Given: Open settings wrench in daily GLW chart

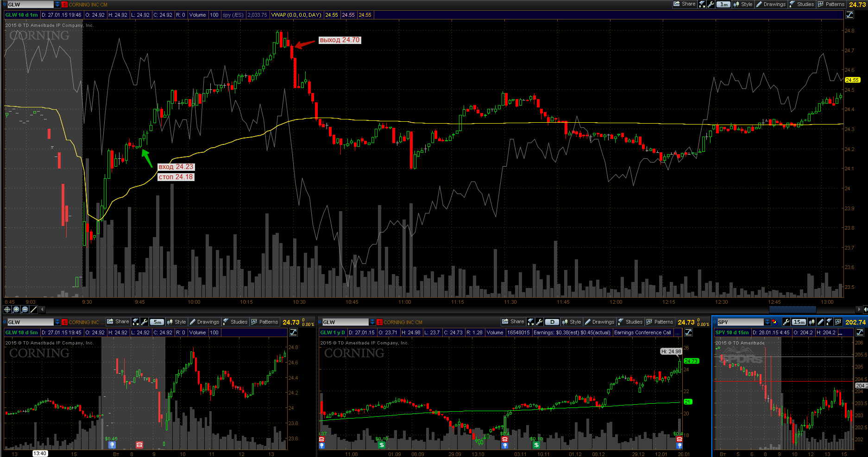Looking at the screenshot, I should (x=540, y=322).
